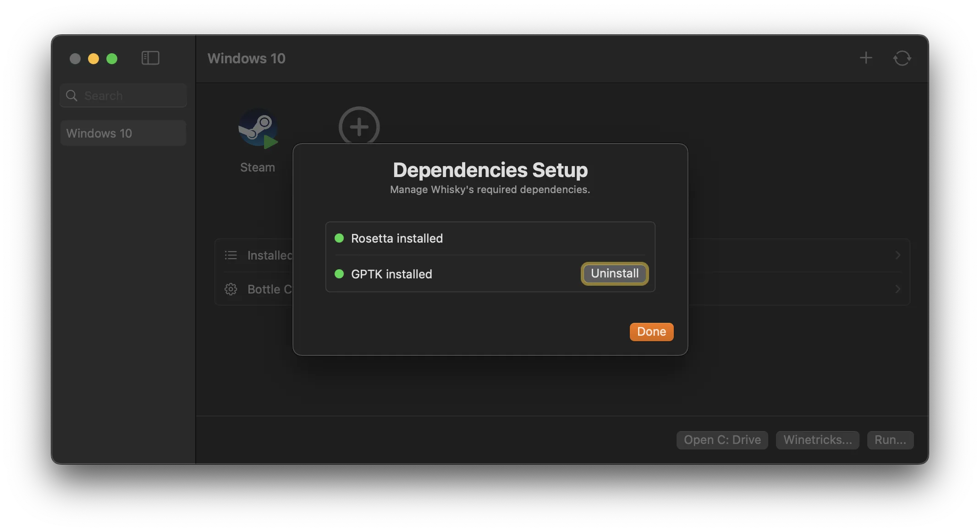The width and height of the screenshot is (980, 532).
Task: Click the Installed programs list icon
Action: pyautogui.click(x=231, y=255)
